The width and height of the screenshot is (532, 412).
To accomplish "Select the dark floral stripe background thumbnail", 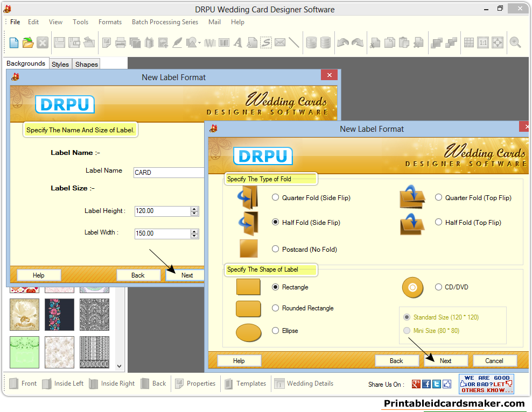I will coord(59,315).
